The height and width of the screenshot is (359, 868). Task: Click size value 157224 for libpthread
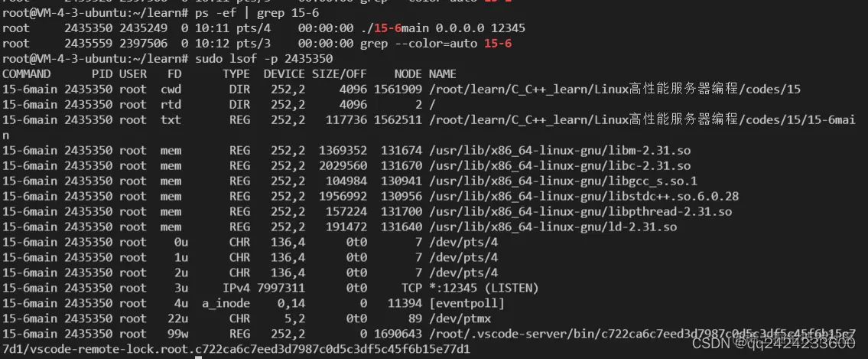(346, 211)
